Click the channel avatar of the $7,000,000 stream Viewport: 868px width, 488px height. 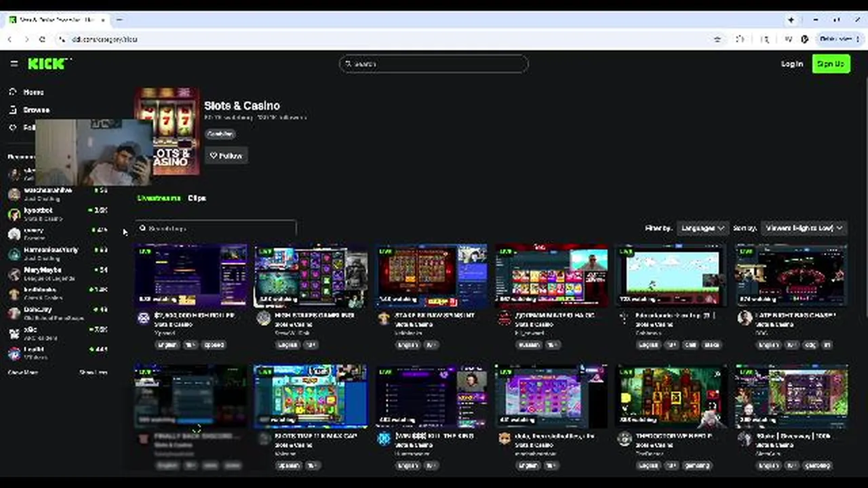pyautogui.click(x=144, y=319)
